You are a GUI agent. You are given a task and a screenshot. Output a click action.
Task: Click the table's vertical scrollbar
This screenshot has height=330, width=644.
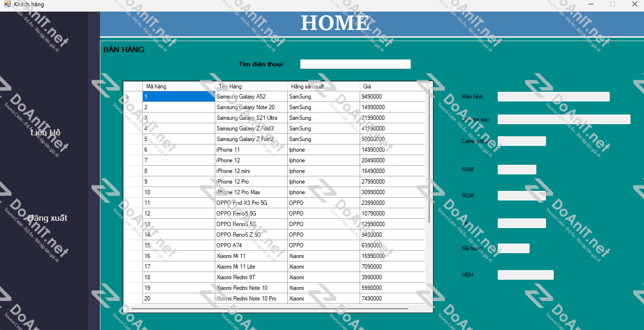429,156
